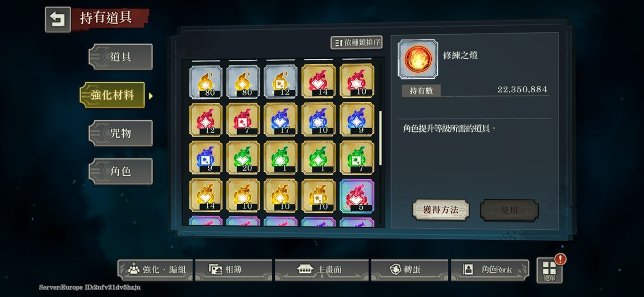Tap the back arrow icon
This screenshot has height=297, width=644.
point(58,19)
